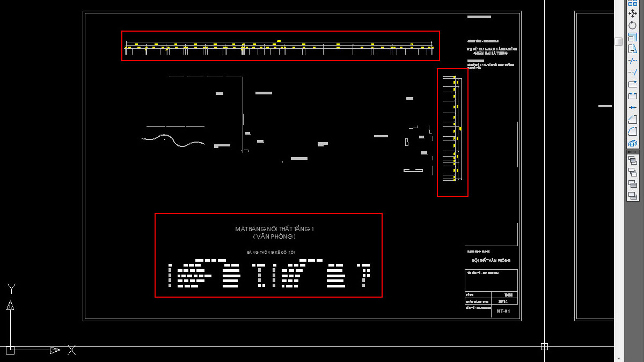
Task: Click the vertical scrollbar thumb
Action: (x=618, y=41)
